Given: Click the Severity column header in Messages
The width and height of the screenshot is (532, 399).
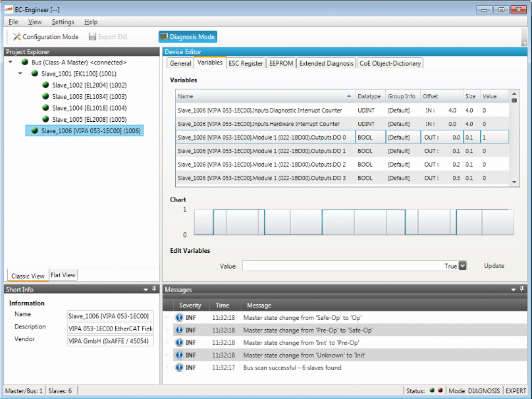Looking at the screenshot, I should [190, 305].
